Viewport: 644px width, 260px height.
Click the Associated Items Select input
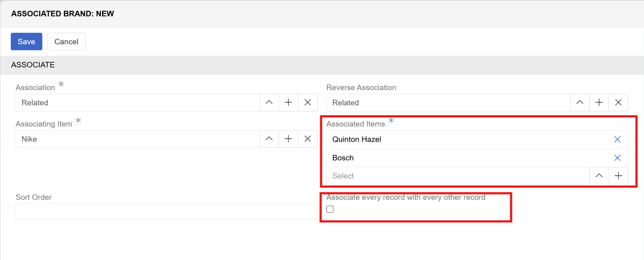(456, 176)
